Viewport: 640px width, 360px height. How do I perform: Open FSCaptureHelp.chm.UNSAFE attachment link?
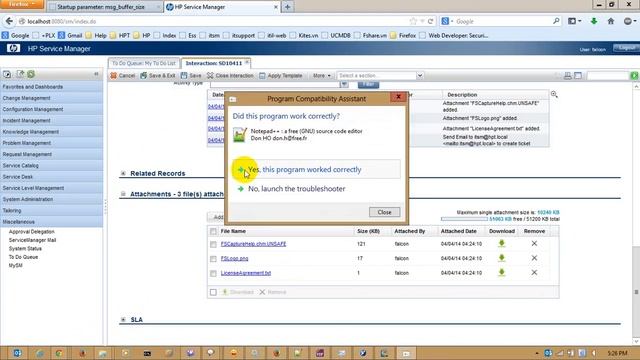tap(253, 244)
